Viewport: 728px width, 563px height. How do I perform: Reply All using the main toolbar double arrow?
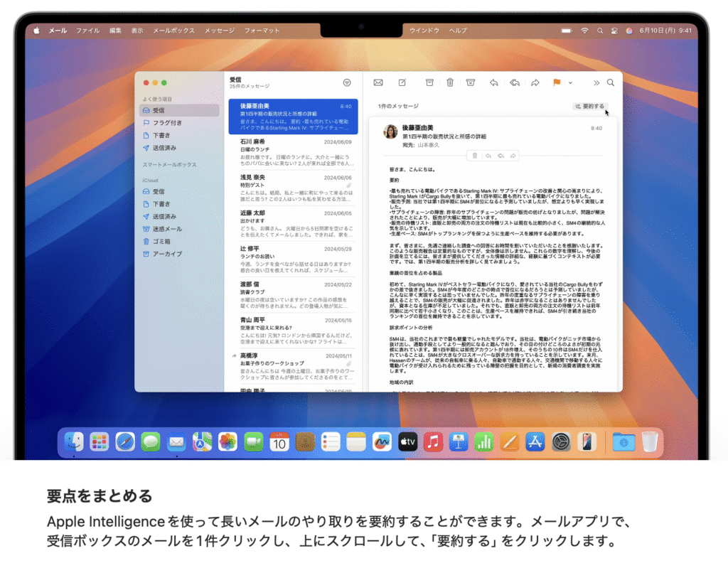[515, 82]
